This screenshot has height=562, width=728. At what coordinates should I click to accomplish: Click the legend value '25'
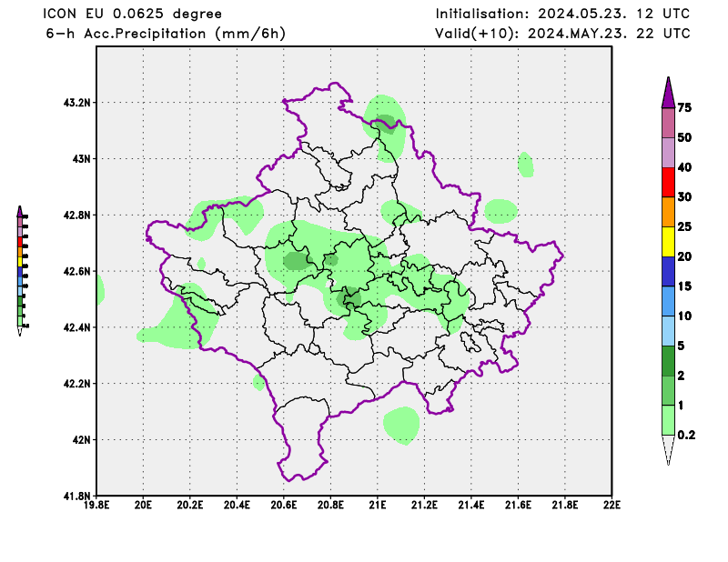coord(684,227)
